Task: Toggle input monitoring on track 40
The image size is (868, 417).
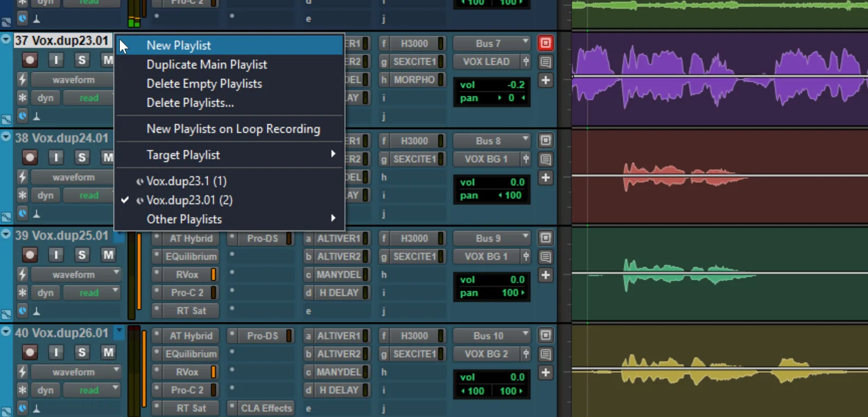Action: point(56,352)
